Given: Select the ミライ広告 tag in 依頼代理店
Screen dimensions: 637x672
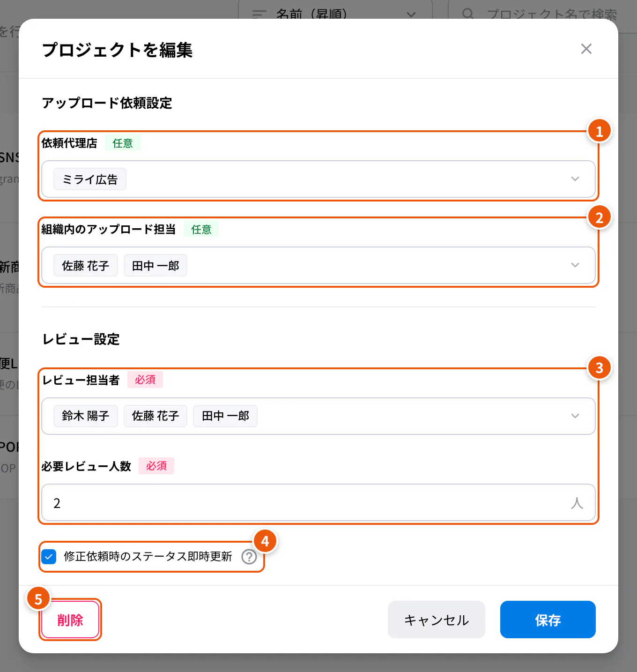Looking at the screenshot, I should click(90, 179).
